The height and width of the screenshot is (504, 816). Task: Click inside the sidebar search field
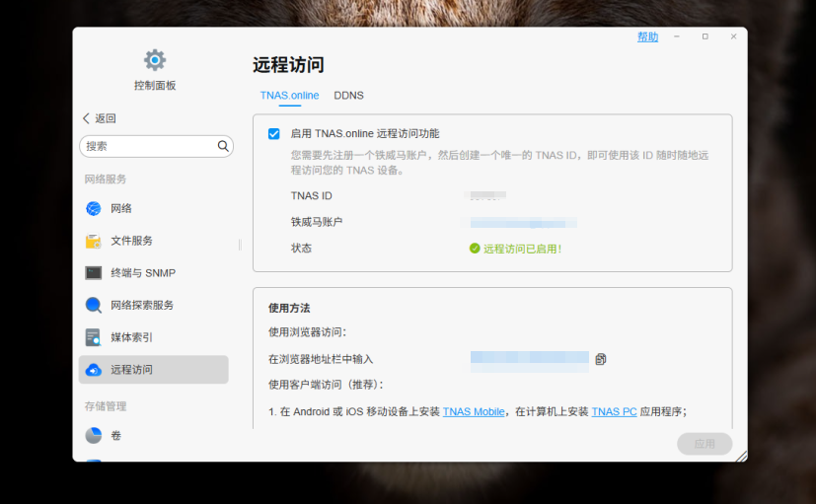coord(148,146)
